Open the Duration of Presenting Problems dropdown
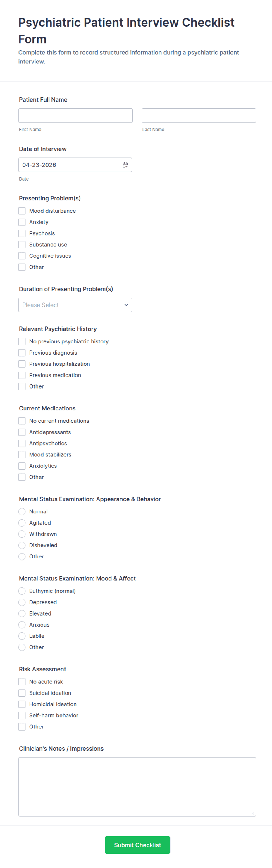Screen dimensions: 272x868 [75, 305]
